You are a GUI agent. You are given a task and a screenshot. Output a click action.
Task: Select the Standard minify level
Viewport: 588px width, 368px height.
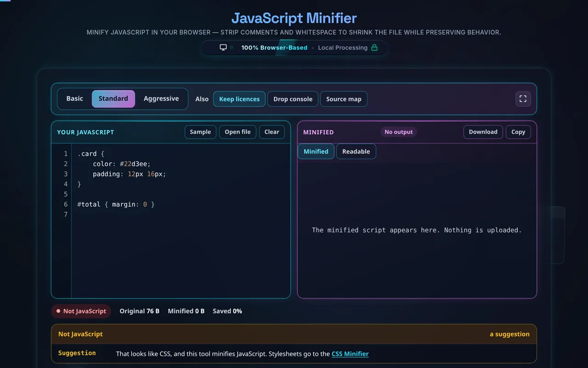click(113, 98)
